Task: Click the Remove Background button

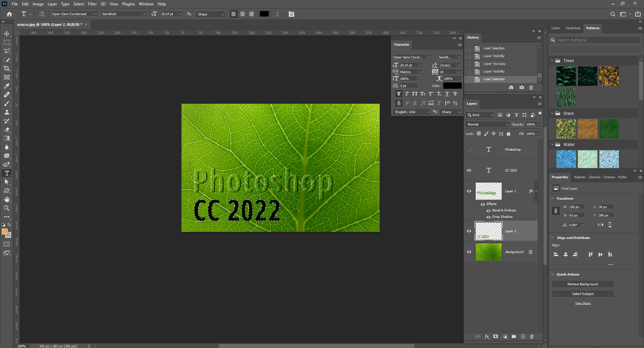Action: point(583,284)
